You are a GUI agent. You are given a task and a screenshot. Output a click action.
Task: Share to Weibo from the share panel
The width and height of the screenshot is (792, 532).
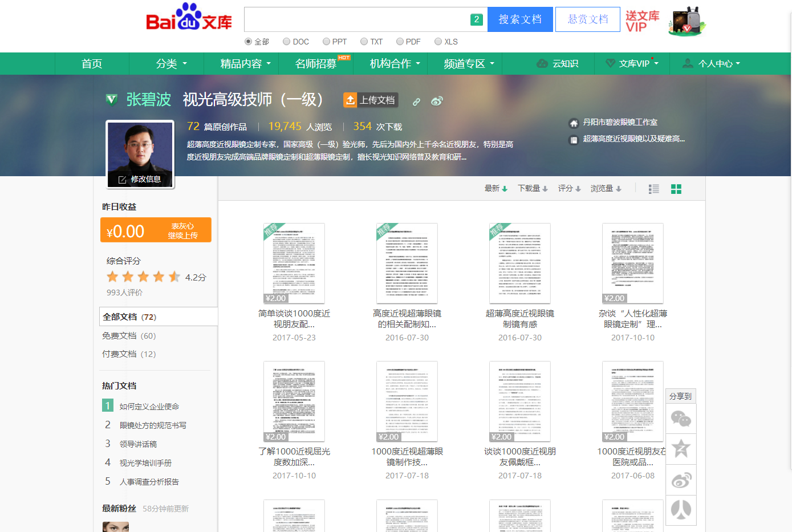[x=681, y=480]
